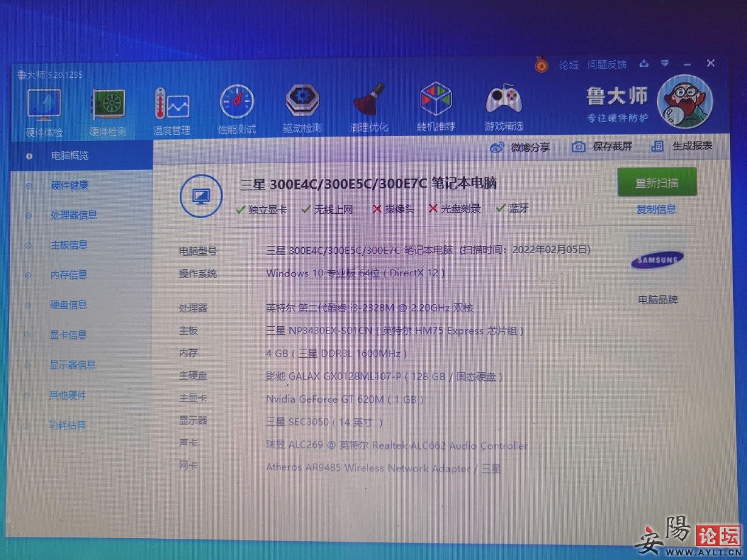747x560 pixels.
Task: Click the 微博分享 text label
Action: (530, 147)
